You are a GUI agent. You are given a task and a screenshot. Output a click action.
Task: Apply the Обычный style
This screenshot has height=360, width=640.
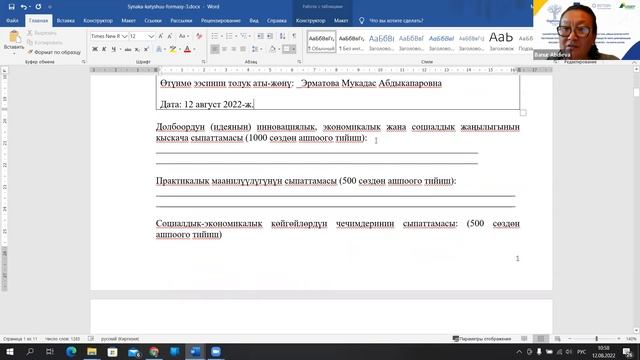coord(321,42)
